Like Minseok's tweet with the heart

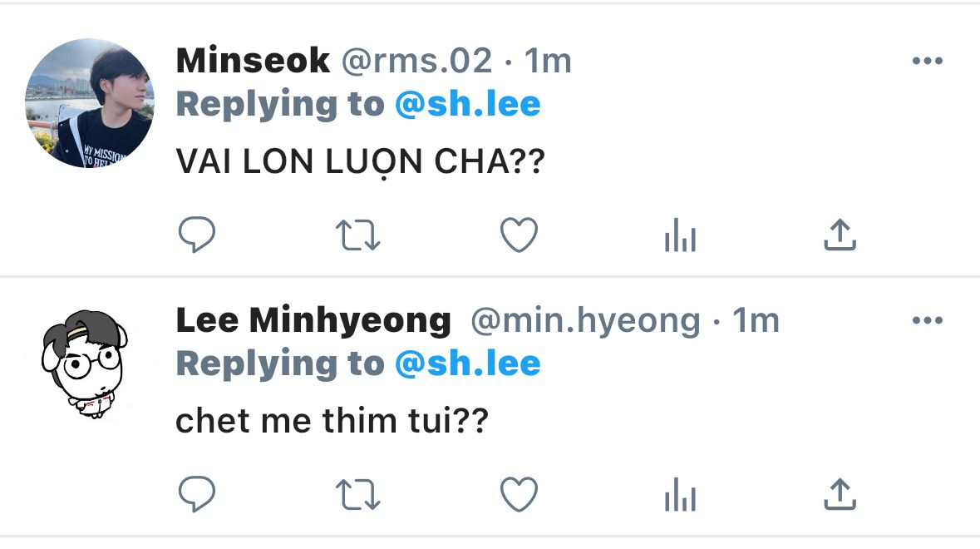pos(519,235)
